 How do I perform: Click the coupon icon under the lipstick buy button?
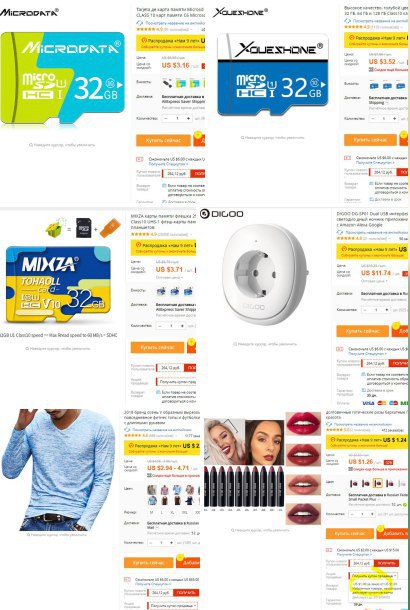coord(329,550)
